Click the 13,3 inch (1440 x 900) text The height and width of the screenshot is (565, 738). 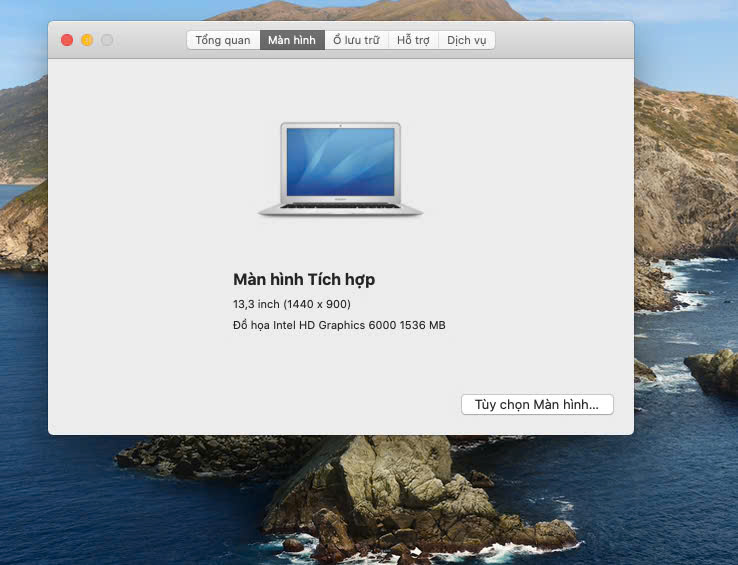292,304
